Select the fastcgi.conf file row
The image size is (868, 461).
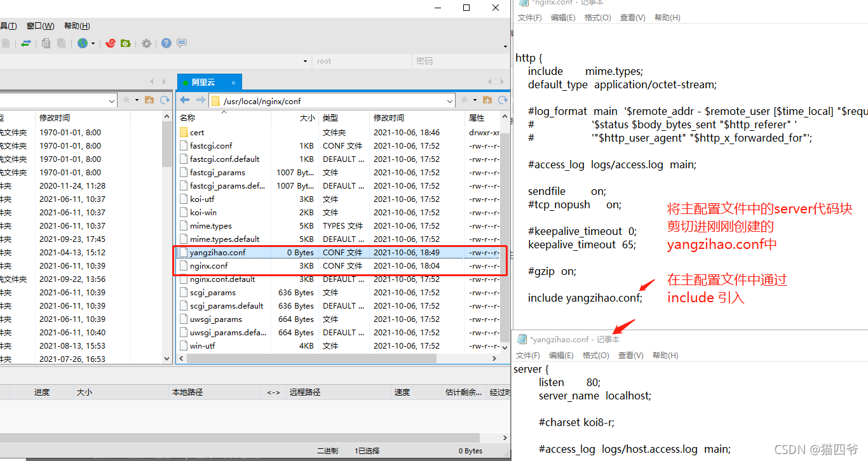(x=339, y=145)
